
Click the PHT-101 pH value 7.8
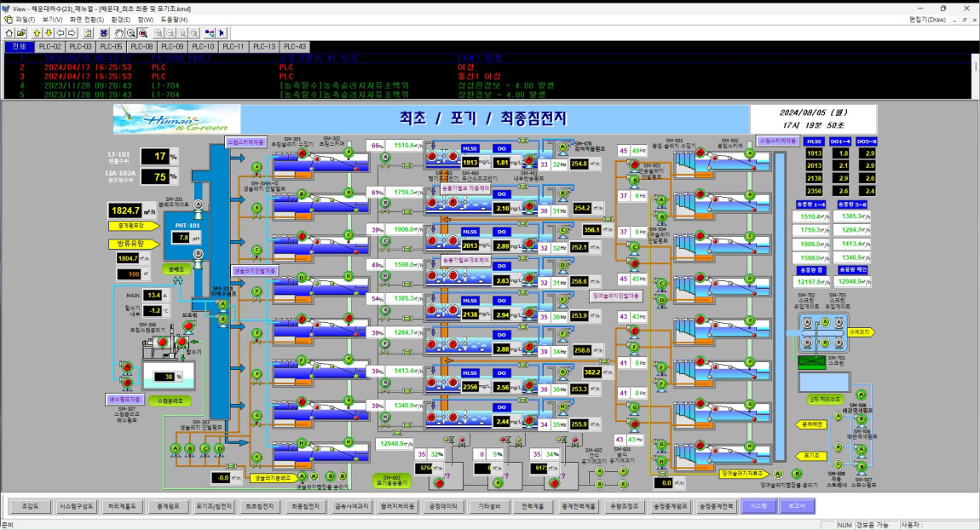pos(181,238)
